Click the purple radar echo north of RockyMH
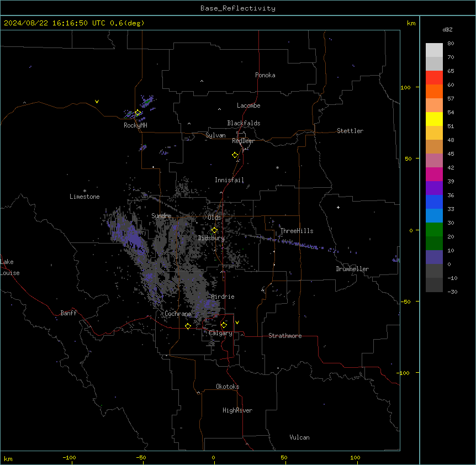Image resolution: width=476 pixels, height=465 pixels. [x=147, y=102]
